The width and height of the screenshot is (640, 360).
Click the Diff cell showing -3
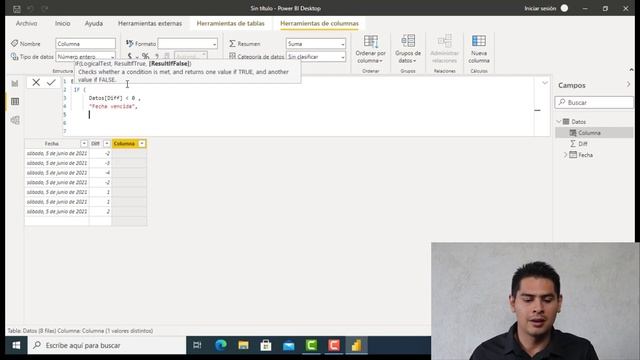coord(100,163)
